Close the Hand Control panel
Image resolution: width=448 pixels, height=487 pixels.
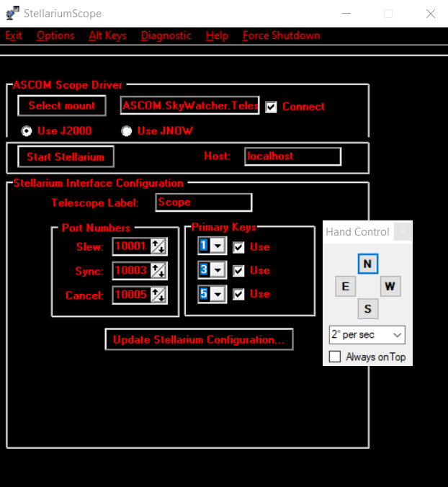[x=403, y=231]
